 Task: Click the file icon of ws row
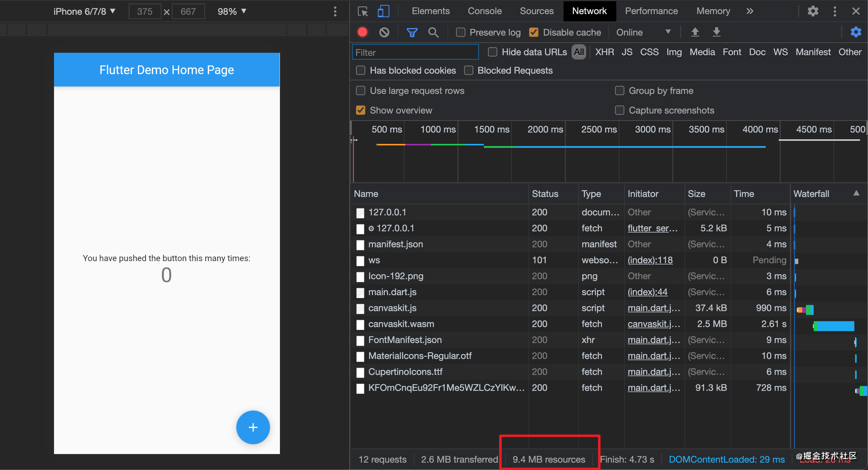[x=360, y=261]
